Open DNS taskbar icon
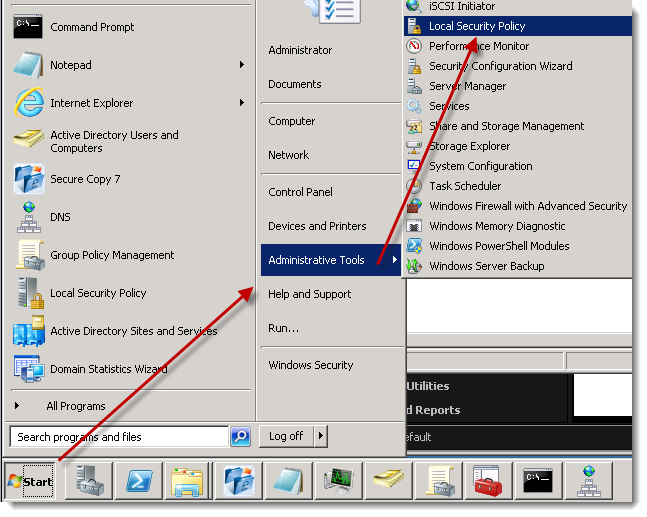 pyautogui.click(x=589, y=481)
